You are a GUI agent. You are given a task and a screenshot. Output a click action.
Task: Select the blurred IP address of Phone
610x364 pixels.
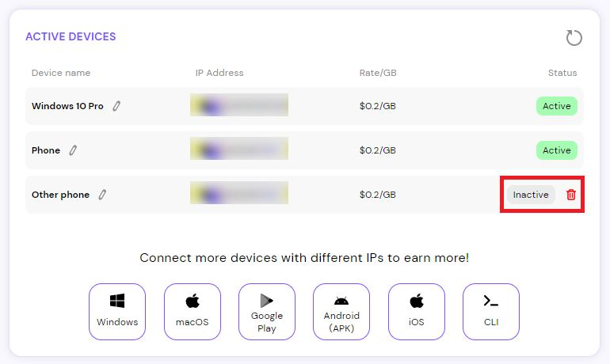(239, 149)
